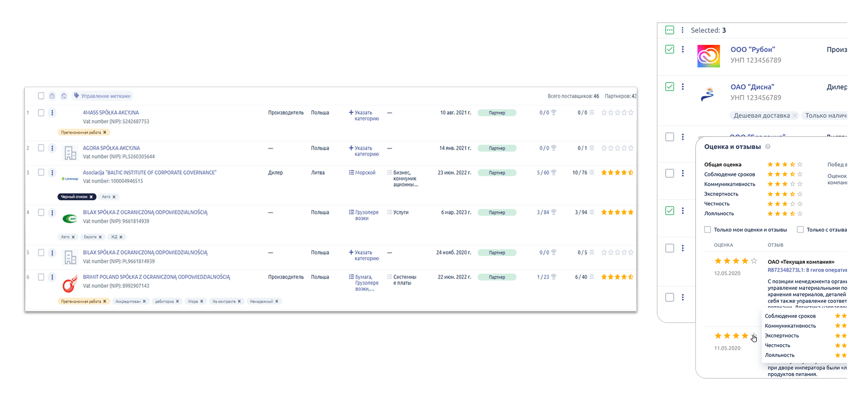Screen dimensions: 868x401
Task: Select the header checkbox for all suppliers
Action: [41, 96]
